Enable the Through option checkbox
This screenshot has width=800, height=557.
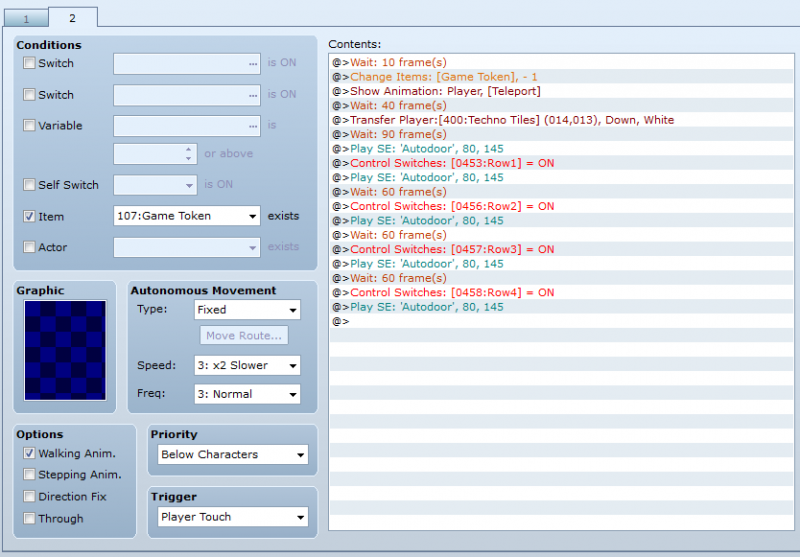click(29, 518)
